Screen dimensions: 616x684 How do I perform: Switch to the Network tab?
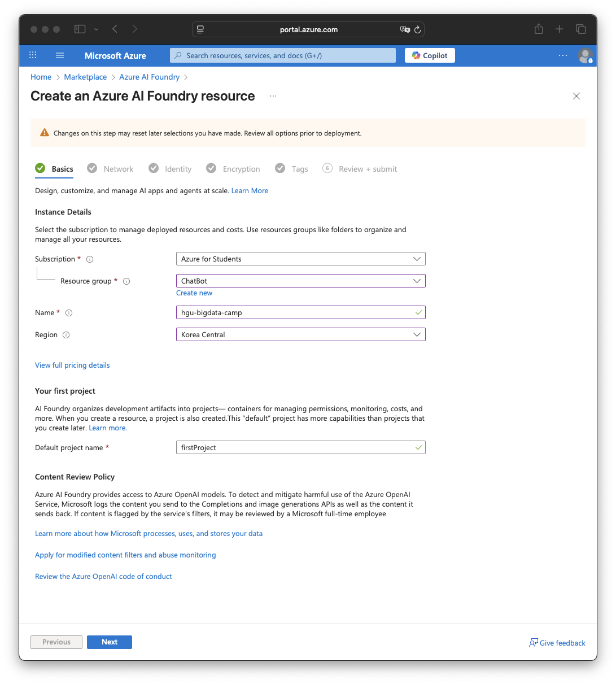click(110, 169)
